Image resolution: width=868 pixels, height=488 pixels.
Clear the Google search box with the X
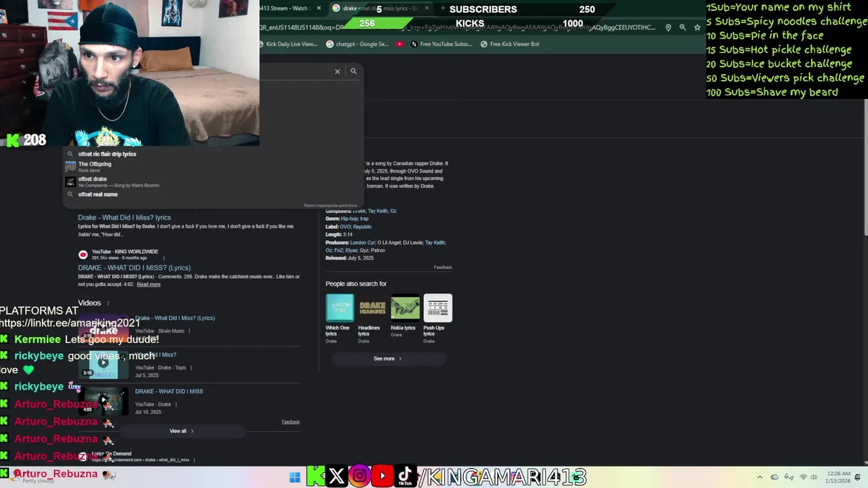[337, 71]
